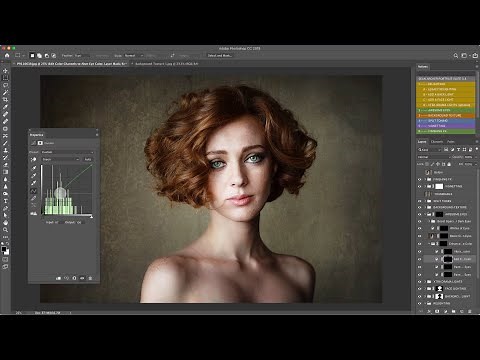Open the Search icon at top right
This screenshot has height=360, width=480.
pyautogui.click(x=456, y=56)
